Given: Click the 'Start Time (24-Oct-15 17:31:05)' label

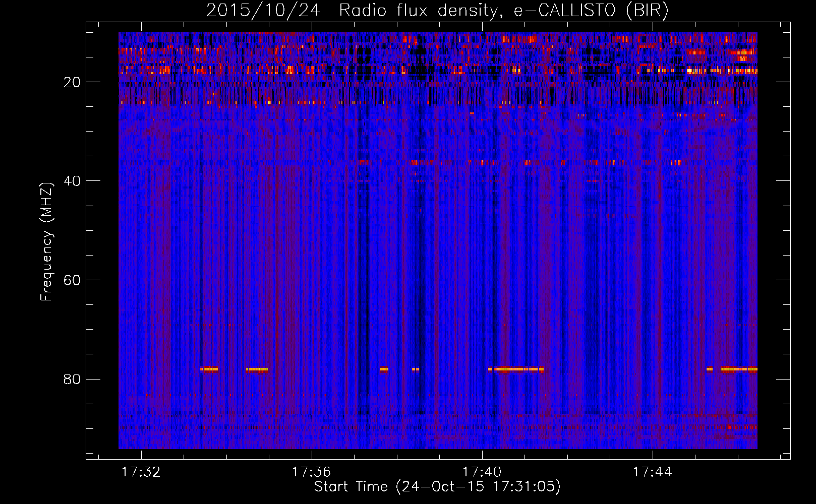Looking at the screenshot, I should pos(437,487).
